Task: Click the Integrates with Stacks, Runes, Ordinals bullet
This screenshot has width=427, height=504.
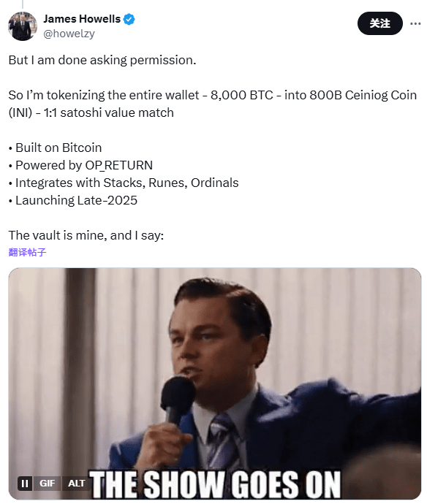Action: tap(124, 183)
